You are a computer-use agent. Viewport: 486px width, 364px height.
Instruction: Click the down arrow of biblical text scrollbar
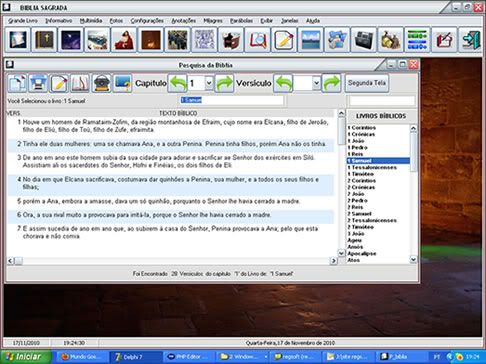pos(341,253)
